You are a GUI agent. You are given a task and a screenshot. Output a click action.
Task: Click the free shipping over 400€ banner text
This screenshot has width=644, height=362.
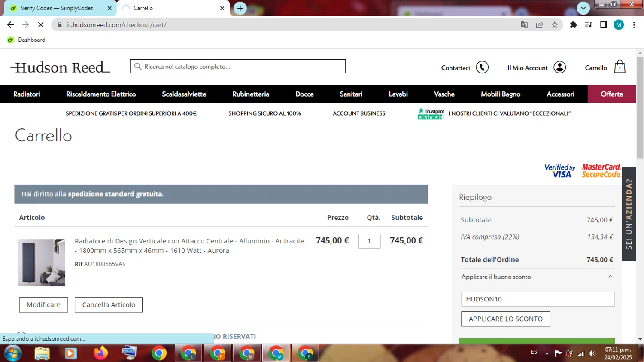(x=131, y=113)
